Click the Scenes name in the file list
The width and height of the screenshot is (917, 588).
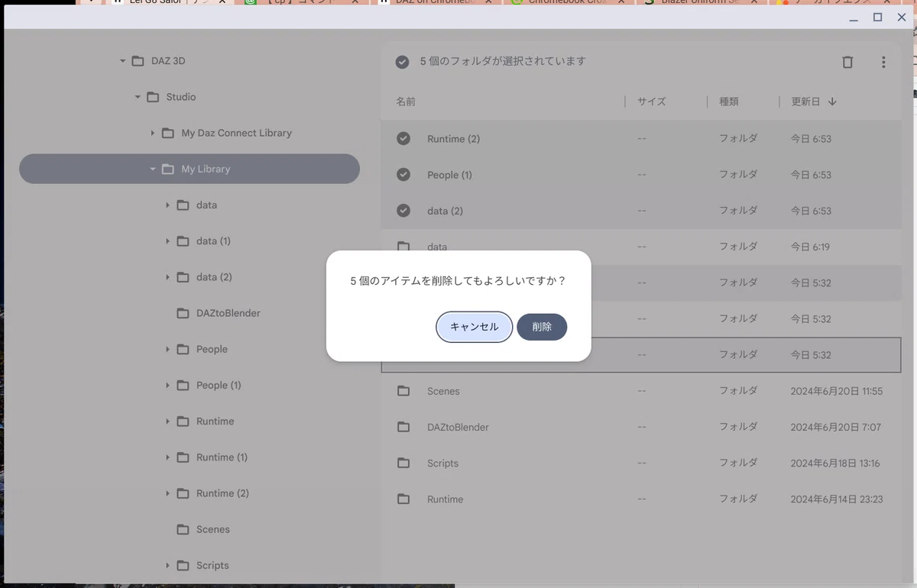[x=443, y=391]
